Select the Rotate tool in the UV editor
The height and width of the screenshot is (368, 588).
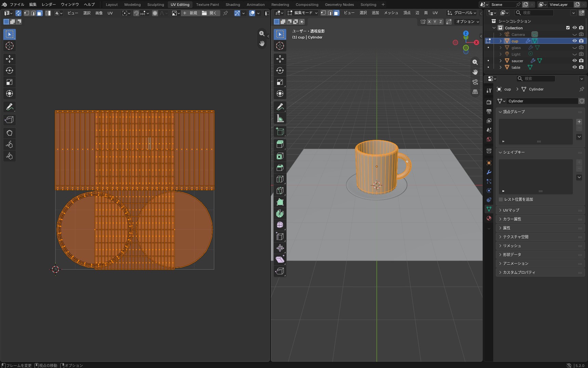pyautogui.click(x=10, y=70)
